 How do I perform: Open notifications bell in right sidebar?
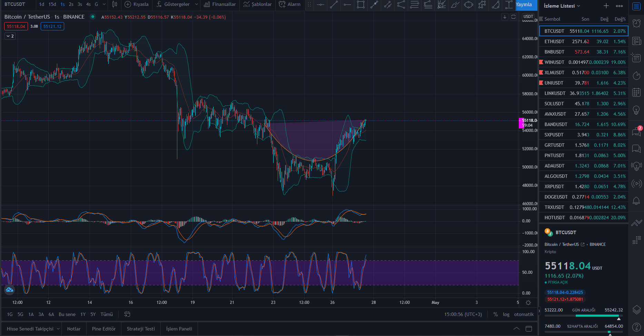636,201
